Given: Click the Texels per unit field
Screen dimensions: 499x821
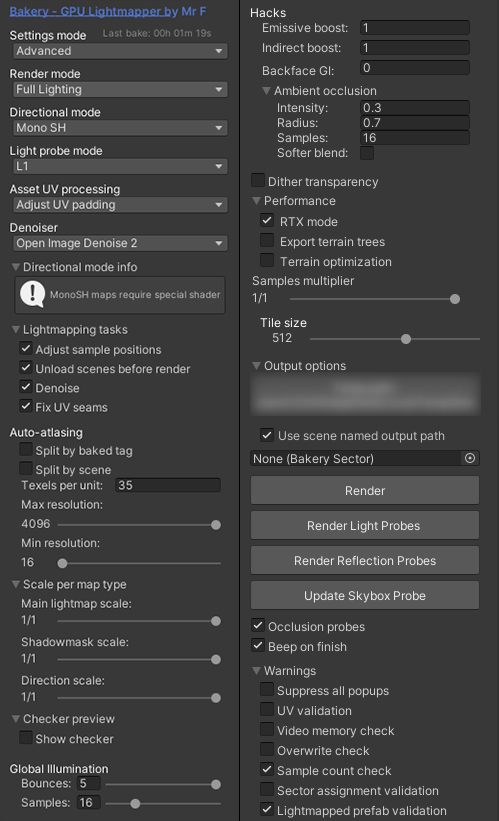Looking at the screenshot, I should click(168, 485).
